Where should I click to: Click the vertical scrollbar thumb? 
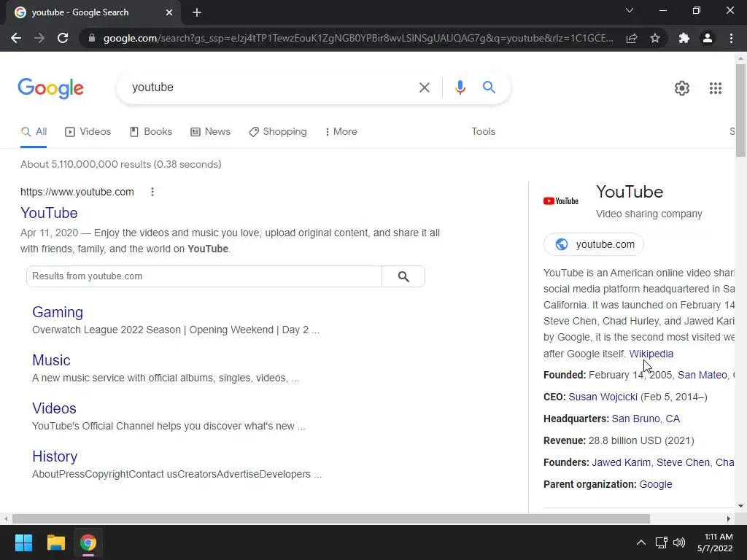coord(740,110)
